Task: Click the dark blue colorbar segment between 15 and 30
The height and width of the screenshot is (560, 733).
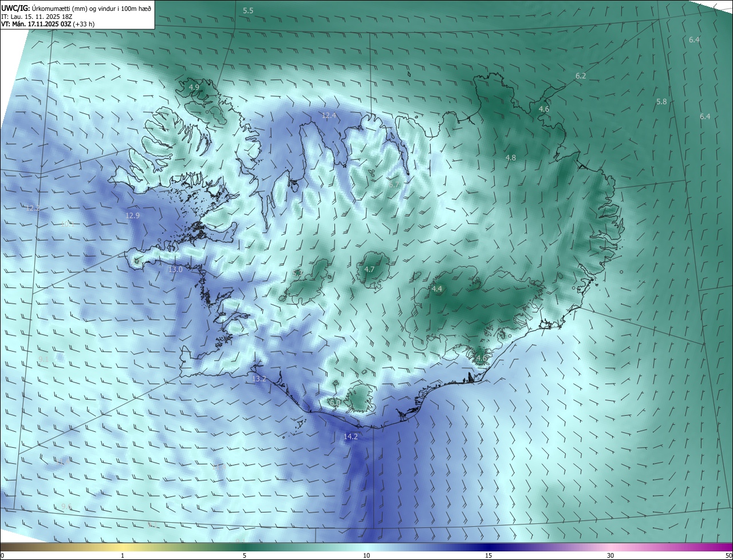Action: [x=550, y=547]
